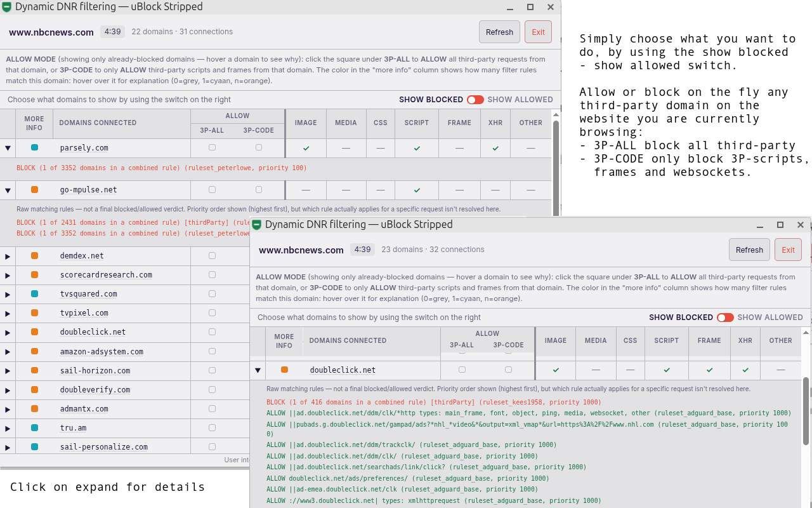Tick the 3P-CODE checkbox for parsely.com
Image resolution: width=812 pixels, height=508 pixels.
tap(259, 147)
